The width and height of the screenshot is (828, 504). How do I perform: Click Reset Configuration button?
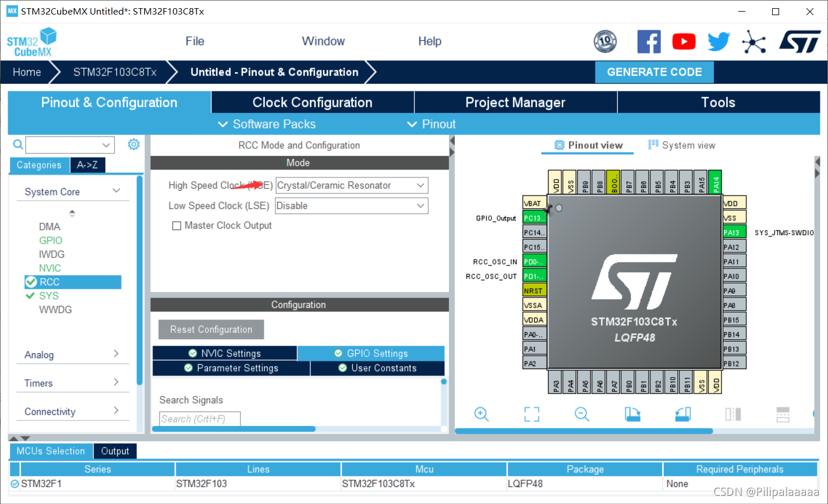tap(211, 329)
